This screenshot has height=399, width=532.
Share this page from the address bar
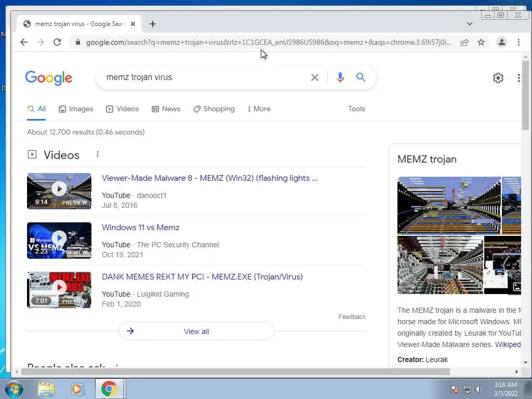coord(464,42)
